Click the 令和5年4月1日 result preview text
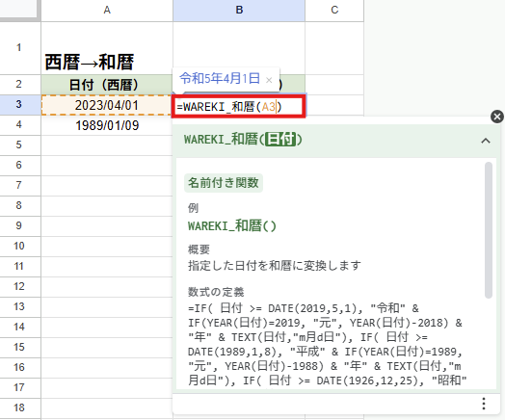This screenshot has height=420, width=505. click(220, 78)
